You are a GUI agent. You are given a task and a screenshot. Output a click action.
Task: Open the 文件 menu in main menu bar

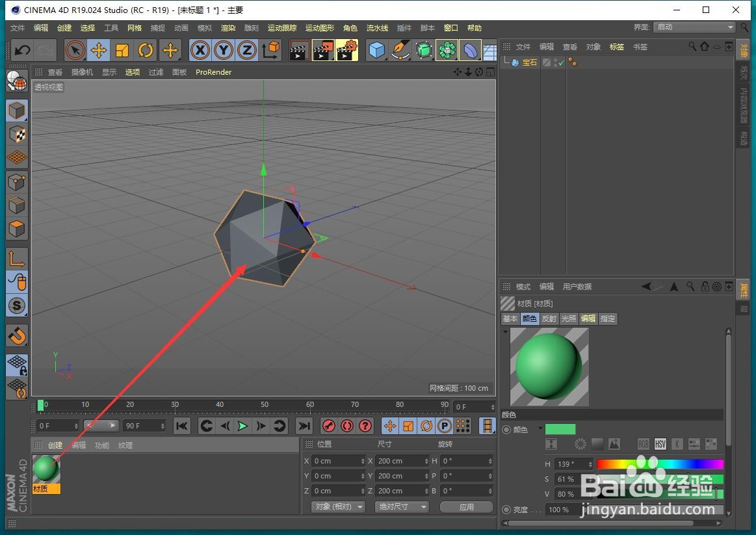tap(18, 28)
